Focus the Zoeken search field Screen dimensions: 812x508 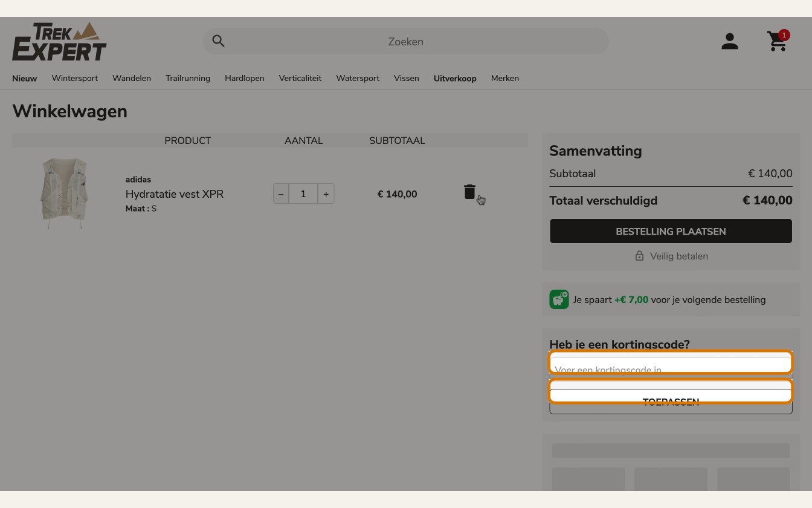[406, 41]
